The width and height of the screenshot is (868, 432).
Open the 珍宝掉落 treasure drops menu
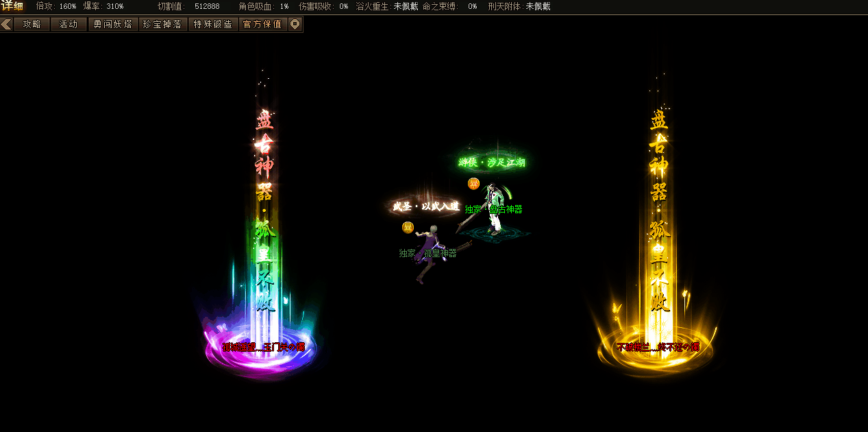pos(162,25)
